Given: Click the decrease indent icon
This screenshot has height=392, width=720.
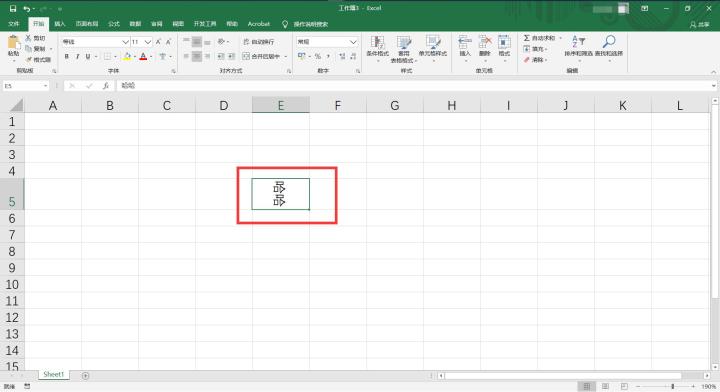Looking at the screenshot, I should pos(221,56).
